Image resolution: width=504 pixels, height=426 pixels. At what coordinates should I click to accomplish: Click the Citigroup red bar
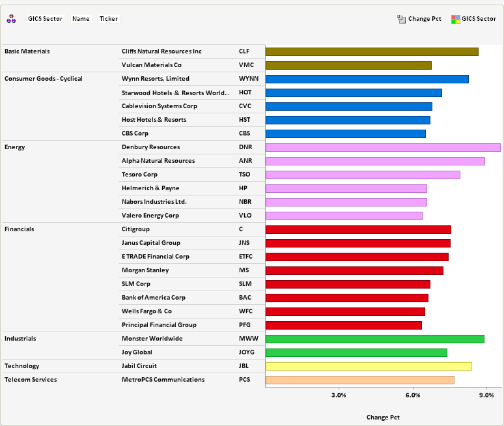pyautogui.click(x=358, y=229)
